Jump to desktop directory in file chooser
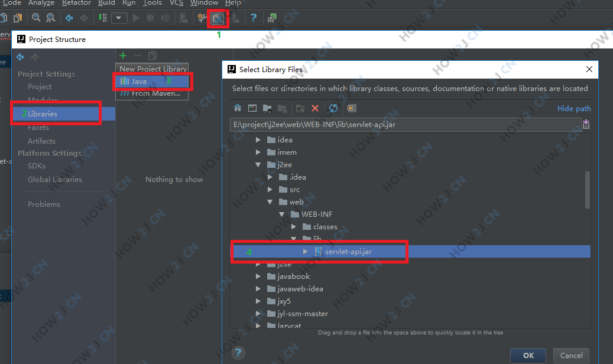 coord(252,108)
